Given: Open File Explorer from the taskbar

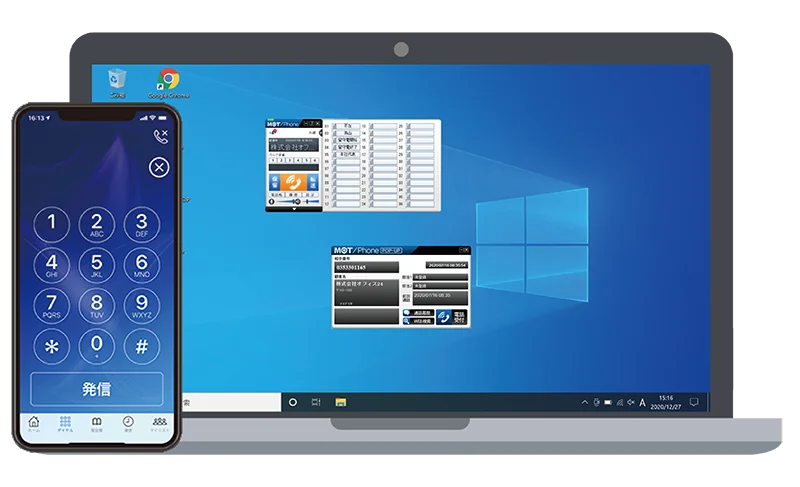Looking at the screenshot, I should pyautogui.click(x=341, y=401).
